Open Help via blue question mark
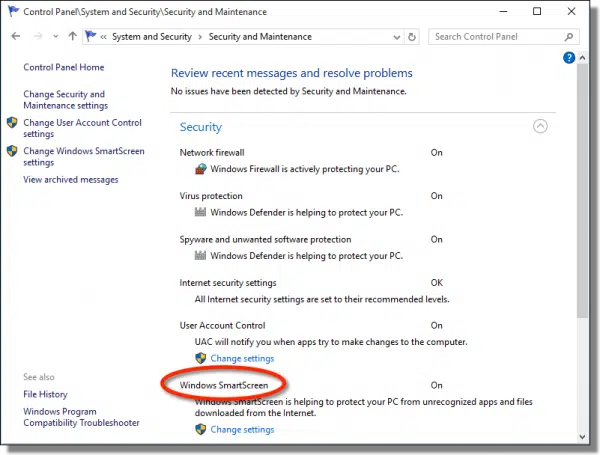Image resolution: width=600 pixels, height=455 pixels. pyautogui.click(x=569, y=58)
